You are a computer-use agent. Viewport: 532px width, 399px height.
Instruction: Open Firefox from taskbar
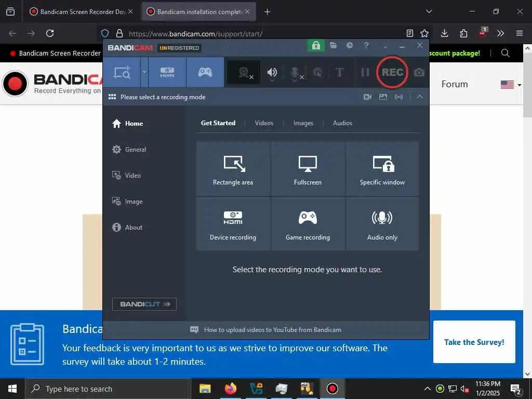[x=231, y=389]
